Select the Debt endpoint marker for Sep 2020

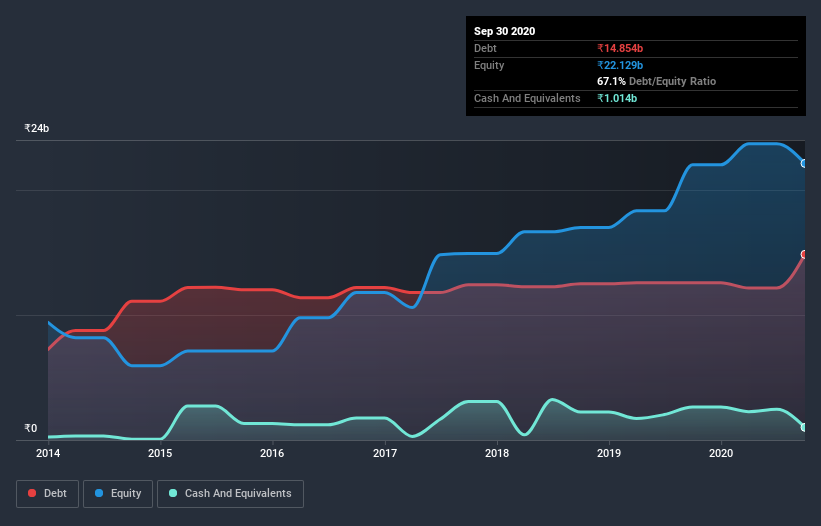point(804,254)
